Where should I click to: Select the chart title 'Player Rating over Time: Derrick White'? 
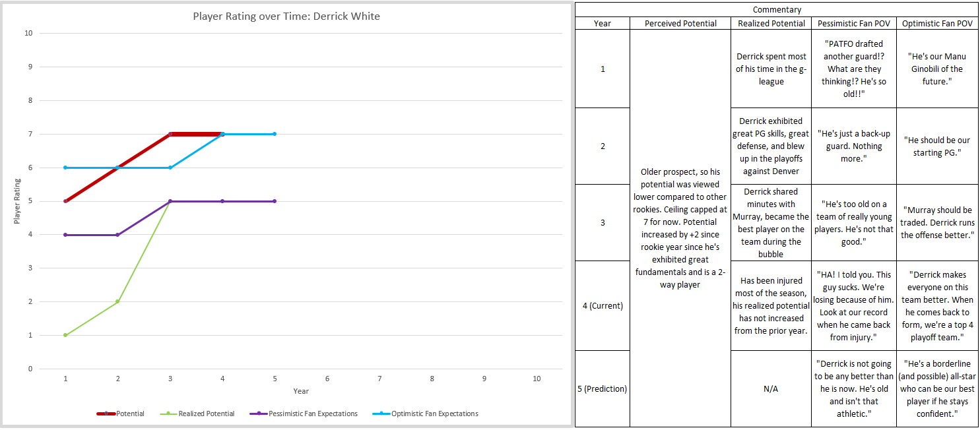tap(286, 16)
